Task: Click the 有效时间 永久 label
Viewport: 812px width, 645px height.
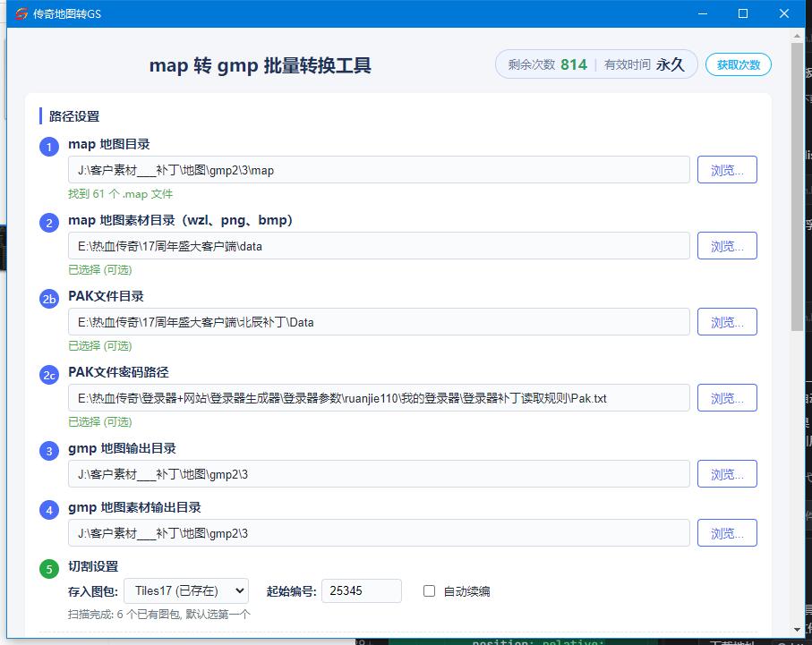Action: click(x=645, y=64)
